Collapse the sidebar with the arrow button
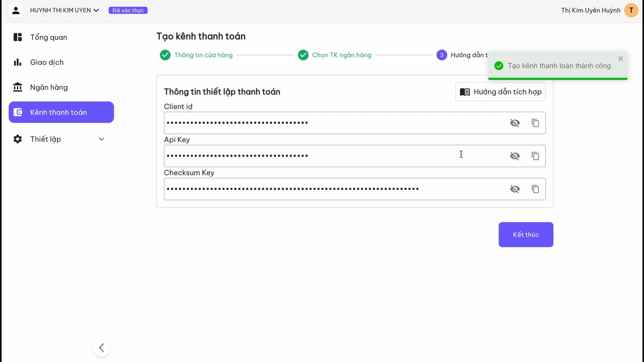Image resolution: width=644 pixels, height=362 pixels. 102,348
